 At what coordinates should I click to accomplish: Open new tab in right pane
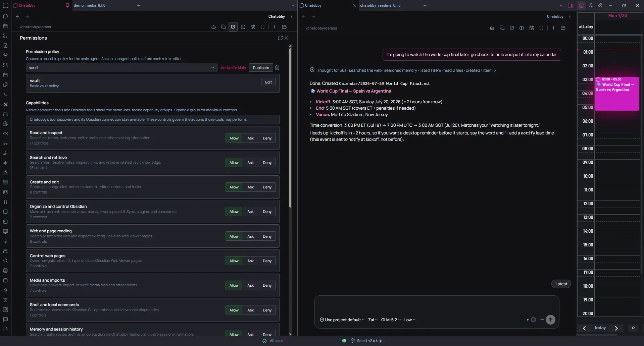[x=425, y=5]
